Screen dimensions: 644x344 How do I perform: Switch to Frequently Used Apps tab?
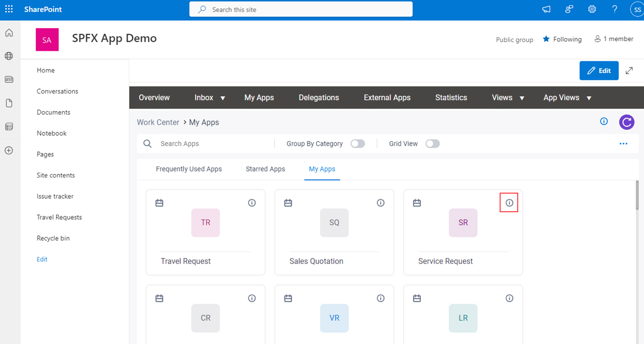189,169
